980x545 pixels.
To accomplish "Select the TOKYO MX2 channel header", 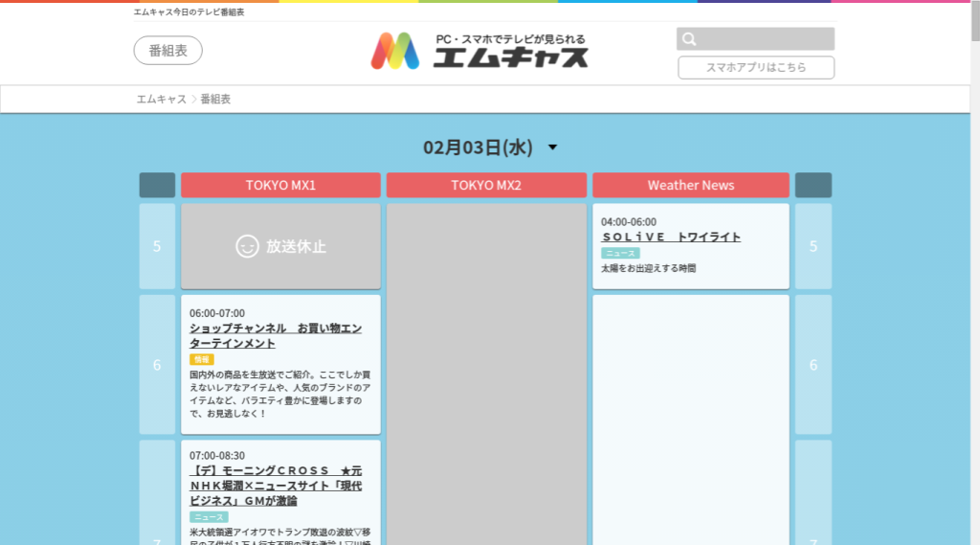I will pos(486,185).
